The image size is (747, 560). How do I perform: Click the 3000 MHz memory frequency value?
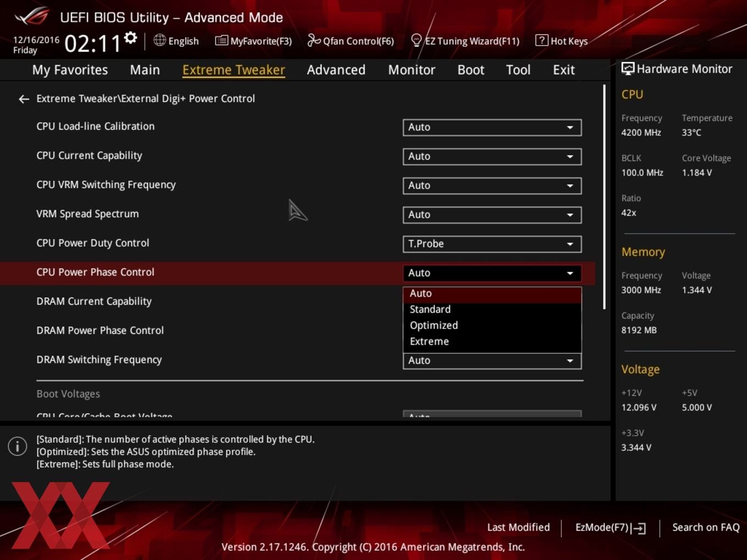641,290
